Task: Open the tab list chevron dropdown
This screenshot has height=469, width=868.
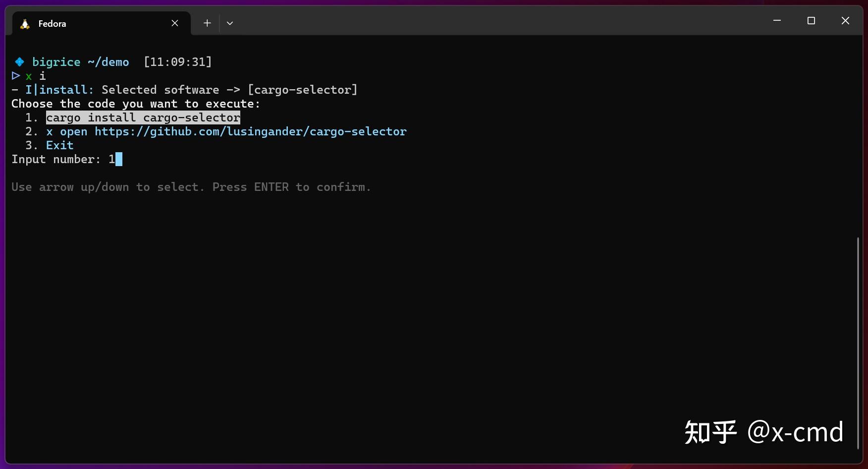Action: [x=229, y=23]
